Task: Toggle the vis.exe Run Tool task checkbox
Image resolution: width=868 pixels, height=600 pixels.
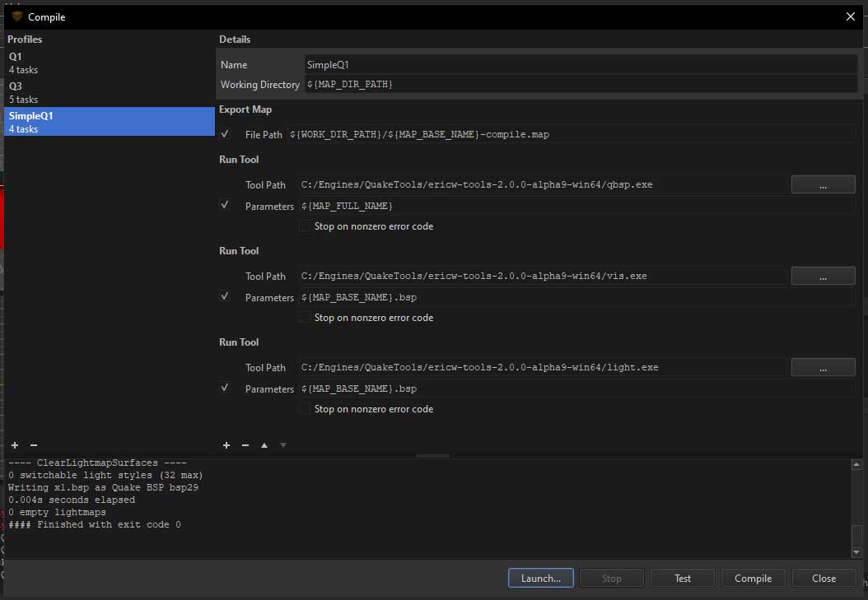Action: tap(225, 296)
